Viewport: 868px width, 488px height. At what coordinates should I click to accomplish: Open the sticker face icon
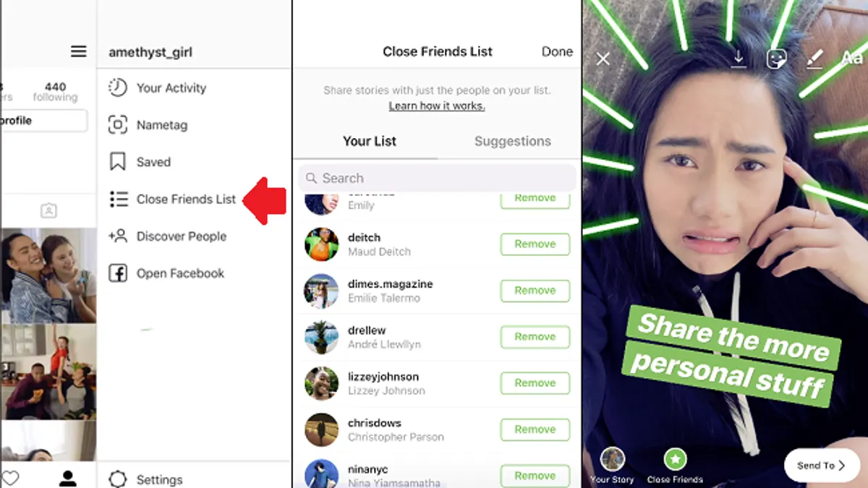tap(776, 59)
